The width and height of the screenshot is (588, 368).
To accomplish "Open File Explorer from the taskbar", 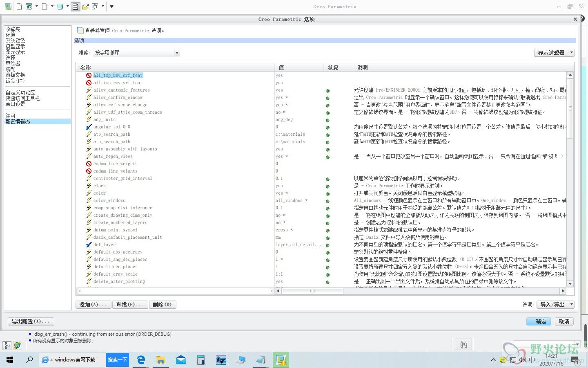I will (x=161, y=360).
